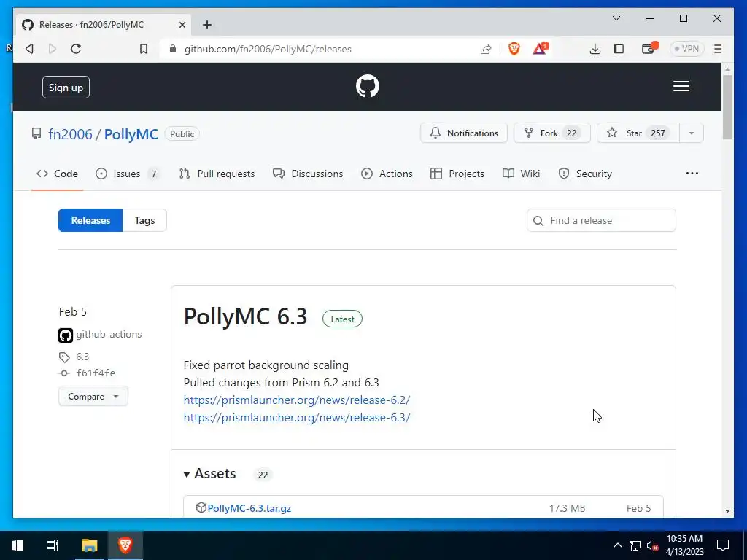
Task: Download PollyMC-6.3.tar.gz asset
Action: 249,508
